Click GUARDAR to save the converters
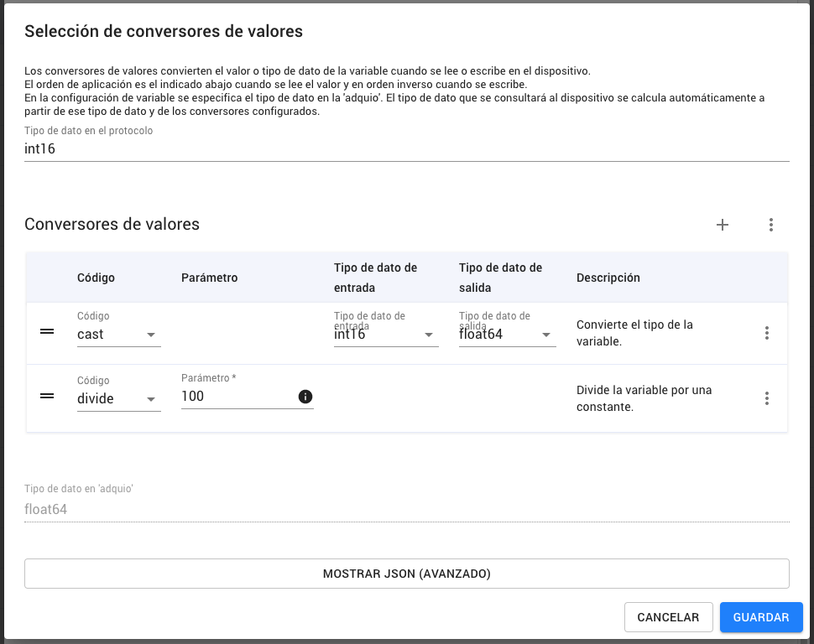The width and height of the screenshot is (814, 644). [760, 616]
